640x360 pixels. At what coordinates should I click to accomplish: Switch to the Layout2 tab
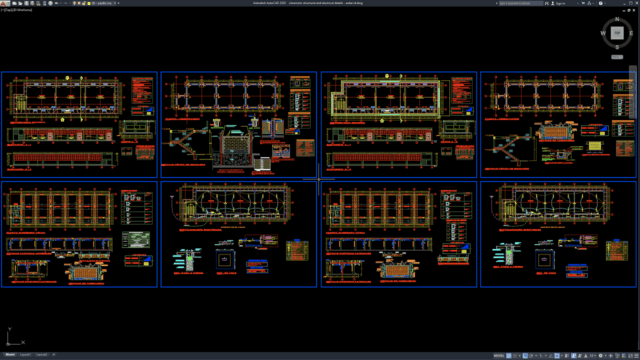coord(41,355)
